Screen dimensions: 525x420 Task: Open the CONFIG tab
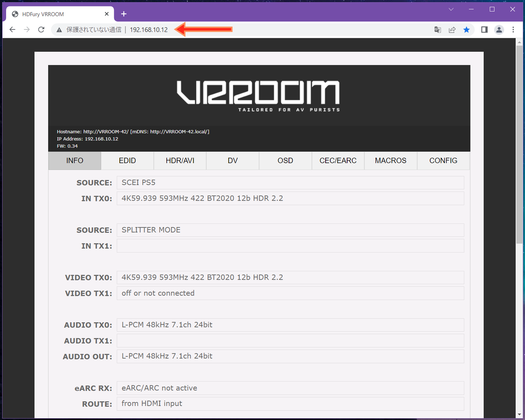click(x=443, y=161)
